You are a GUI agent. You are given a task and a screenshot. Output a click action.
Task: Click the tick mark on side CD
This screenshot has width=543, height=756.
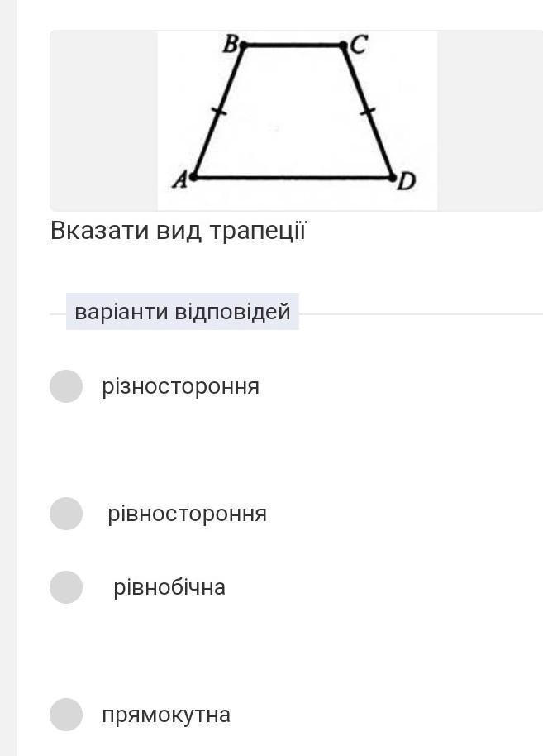[x=369, y=111]
